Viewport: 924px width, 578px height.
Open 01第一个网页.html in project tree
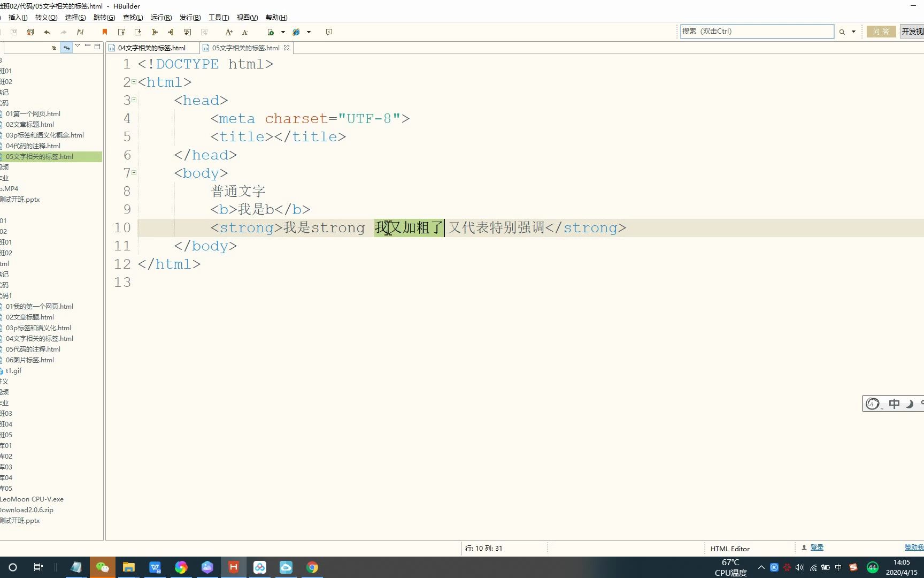point(33,113)
